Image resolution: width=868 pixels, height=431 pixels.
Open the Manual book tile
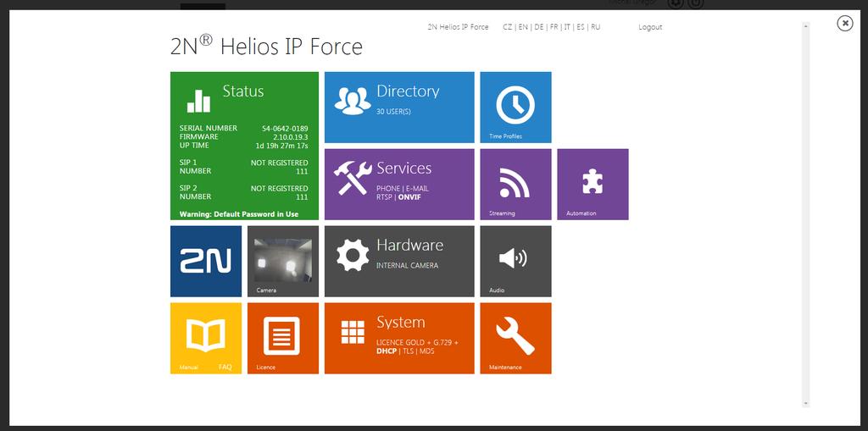coord(206,338)
